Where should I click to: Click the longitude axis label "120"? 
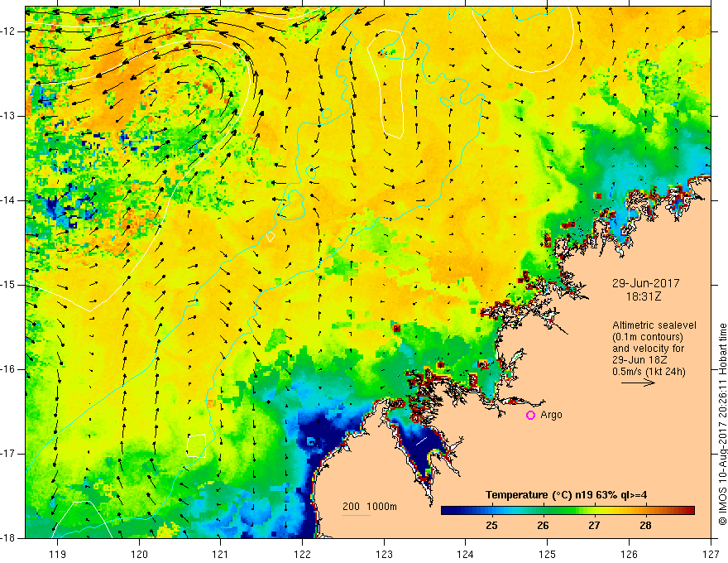click(x=139, y=554)
